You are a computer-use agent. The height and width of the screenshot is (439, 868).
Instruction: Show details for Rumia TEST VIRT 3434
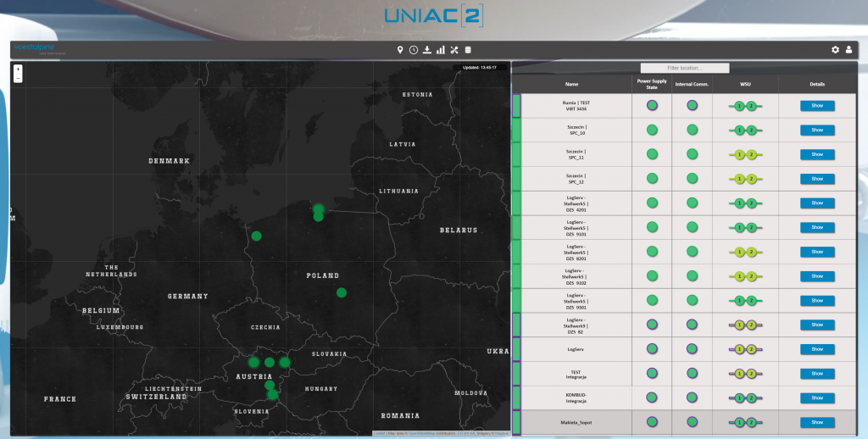(x=817, y=106)
